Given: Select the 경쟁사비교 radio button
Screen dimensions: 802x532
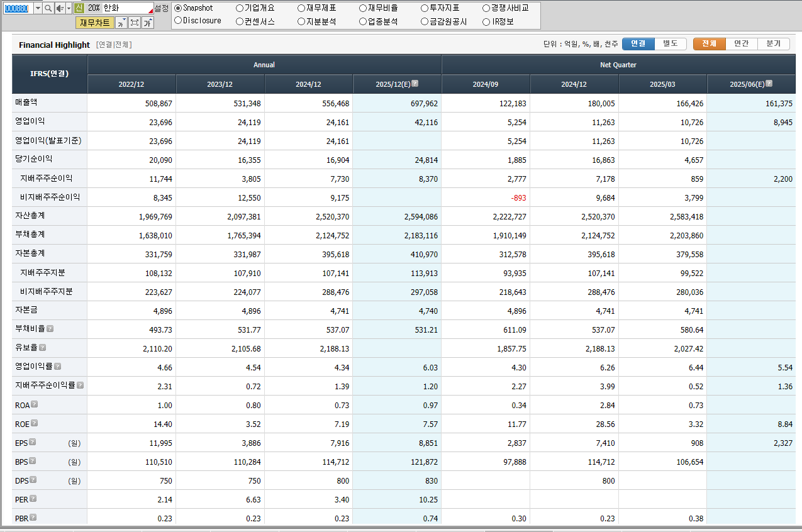Looking at the screenshot, I should 486,8.
